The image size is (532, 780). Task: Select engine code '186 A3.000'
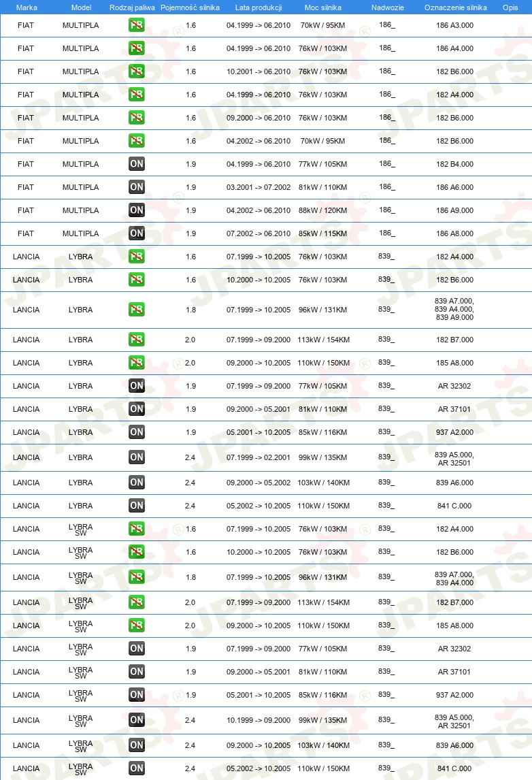(455, 25)
